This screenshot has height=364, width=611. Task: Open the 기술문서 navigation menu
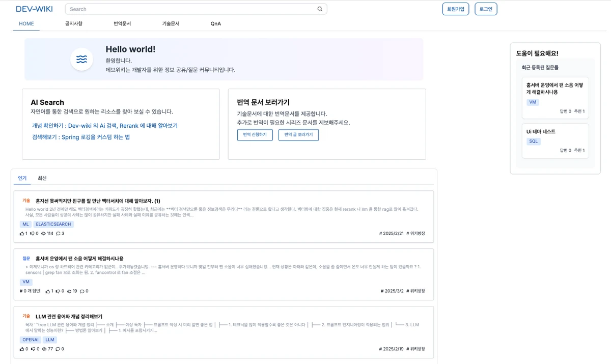[x=171, y=23]
